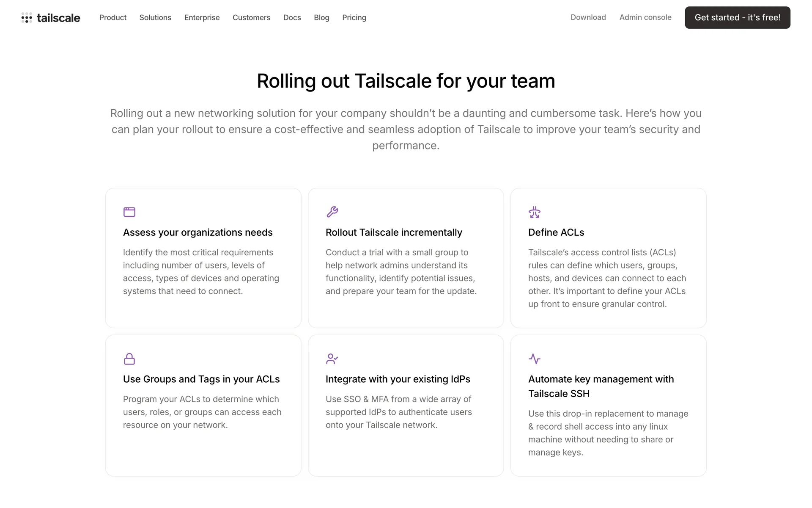Screen dimensions: 812x508
Task: Click the activity pulse icon above Automate key management
Action: click(535, 359)
